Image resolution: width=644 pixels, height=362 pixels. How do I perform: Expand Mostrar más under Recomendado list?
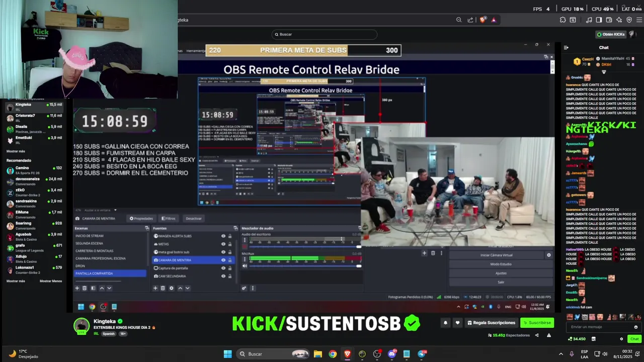[16, 281]
